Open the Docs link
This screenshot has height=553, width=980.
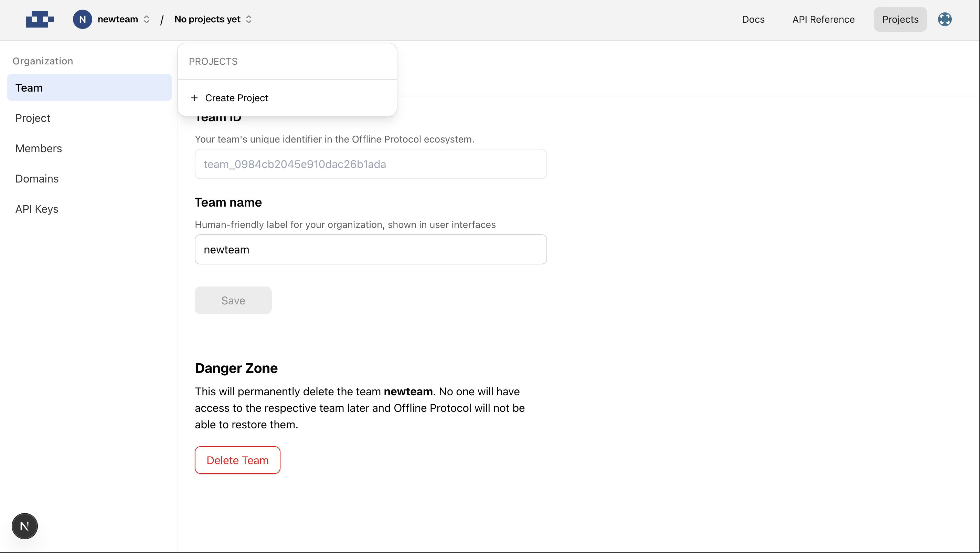(x=753, y=19)
